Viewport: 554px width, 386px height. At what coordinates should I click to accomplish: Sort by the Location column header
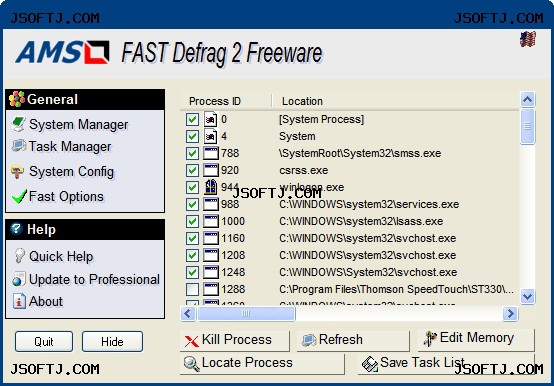[395, 101]
